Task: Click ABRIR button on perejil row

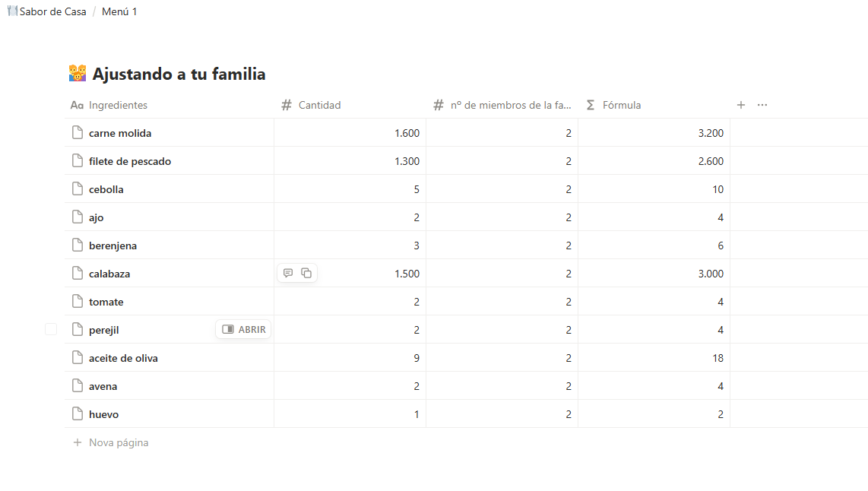Action: click(x=244, y=329)
